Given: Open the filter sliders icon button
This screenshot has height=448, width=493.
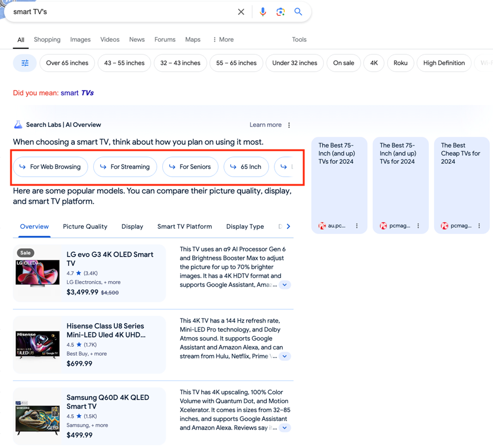Looking at the screenshot, I should point(25,63).
